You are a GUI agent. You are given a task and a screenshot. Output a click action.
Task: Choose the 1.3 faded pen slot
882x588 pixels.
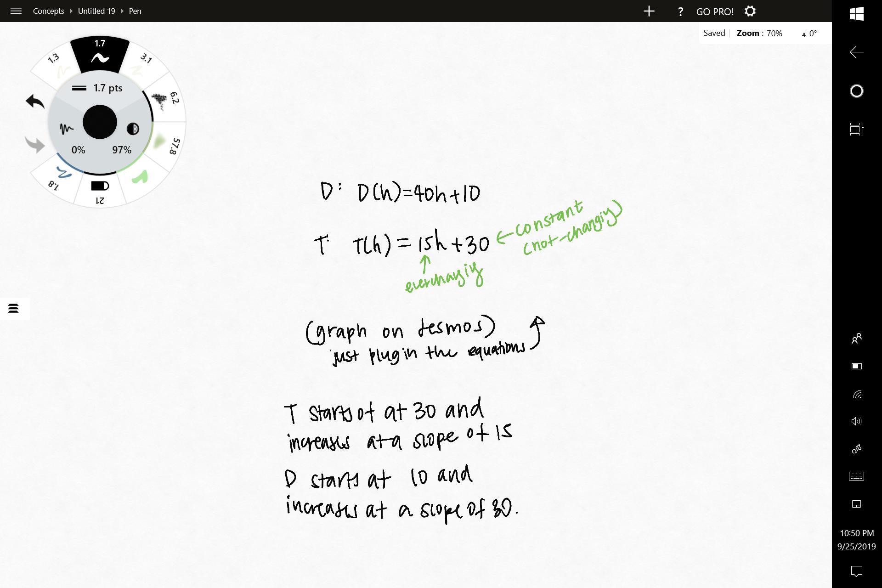point(58,64)
